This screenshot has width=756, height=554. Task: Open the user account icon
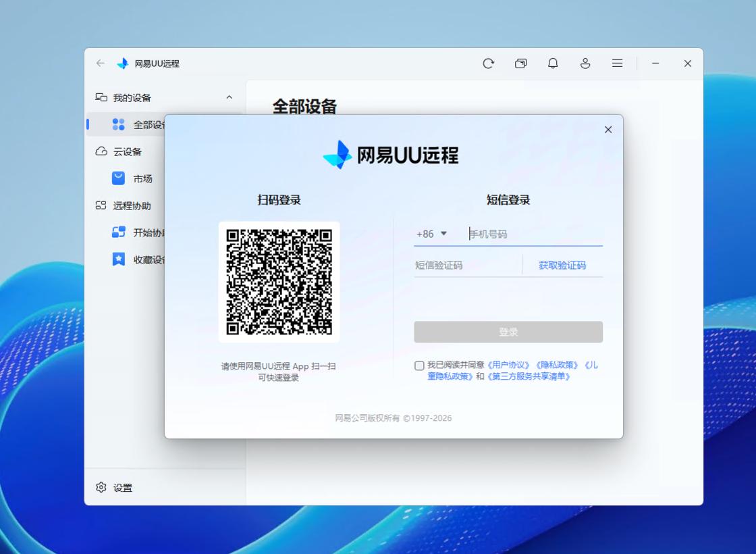click(585, 64)
